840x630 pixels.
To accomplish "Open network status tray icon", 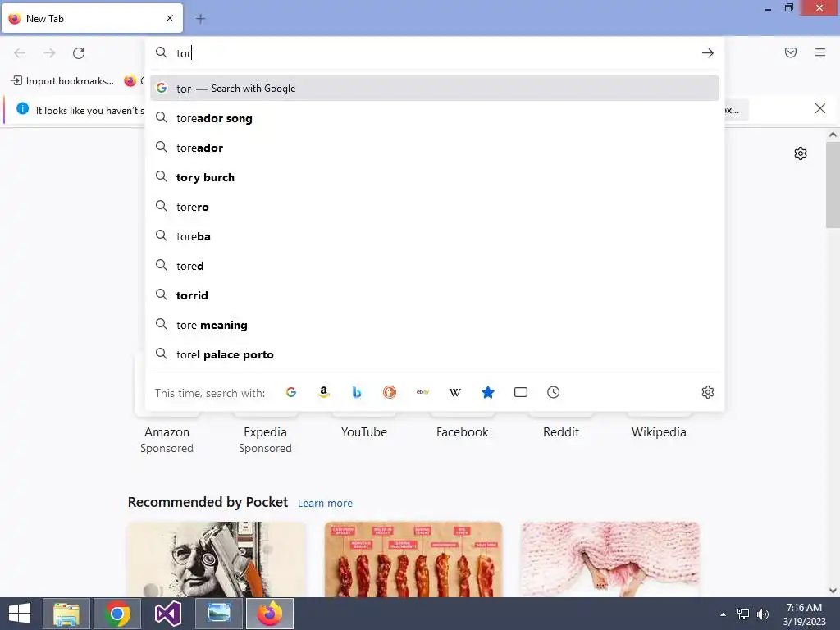I will [x=743, y=614].
